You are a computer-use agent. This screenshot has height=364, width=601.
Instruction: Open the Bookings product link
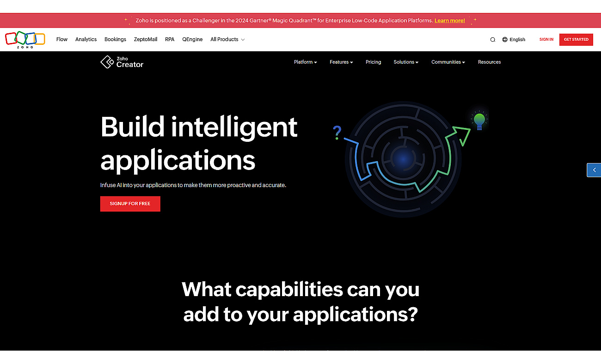point(115,39)
